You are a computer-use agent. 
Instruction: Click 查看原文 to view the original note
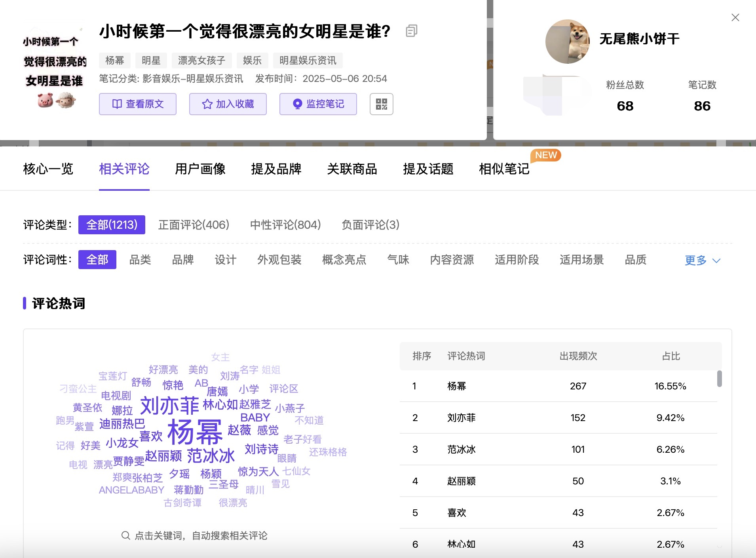138,104
